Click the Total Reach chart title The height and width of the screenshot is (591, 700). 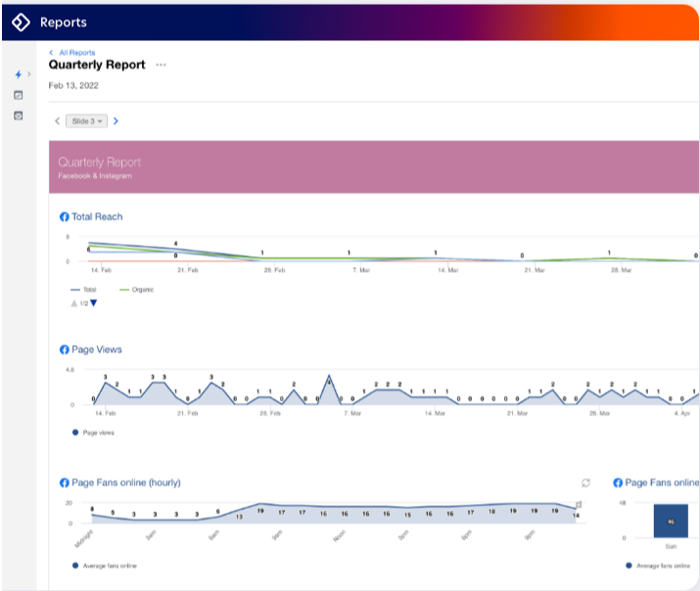pos(97,217)
